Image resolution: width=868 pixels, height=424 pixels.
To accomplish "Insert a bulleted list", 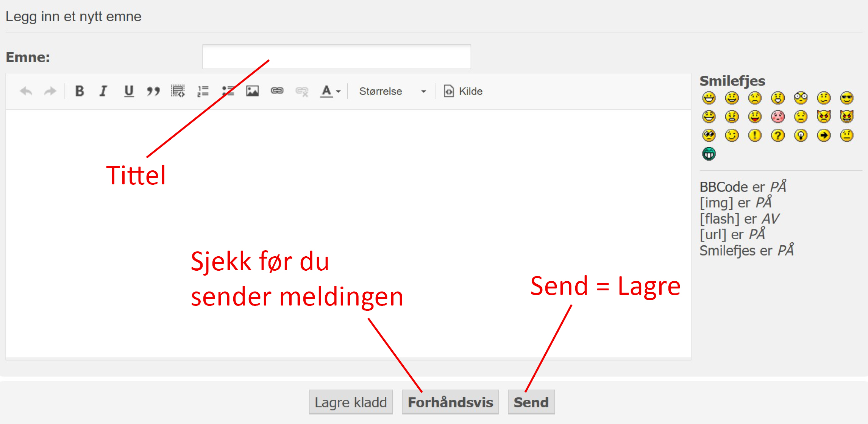I will pyautogui.click(x=228, y=91).
